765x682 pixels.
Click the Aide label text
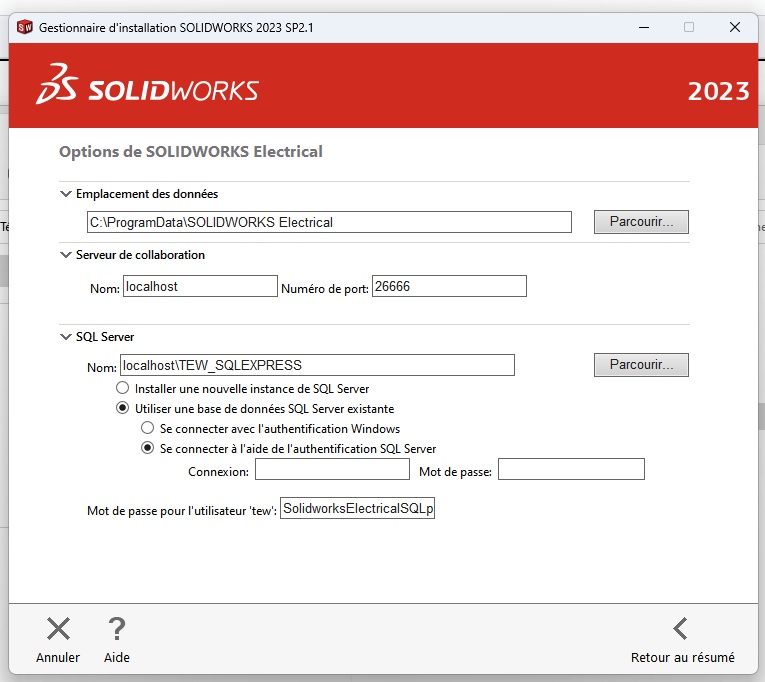tap(117, 657)
